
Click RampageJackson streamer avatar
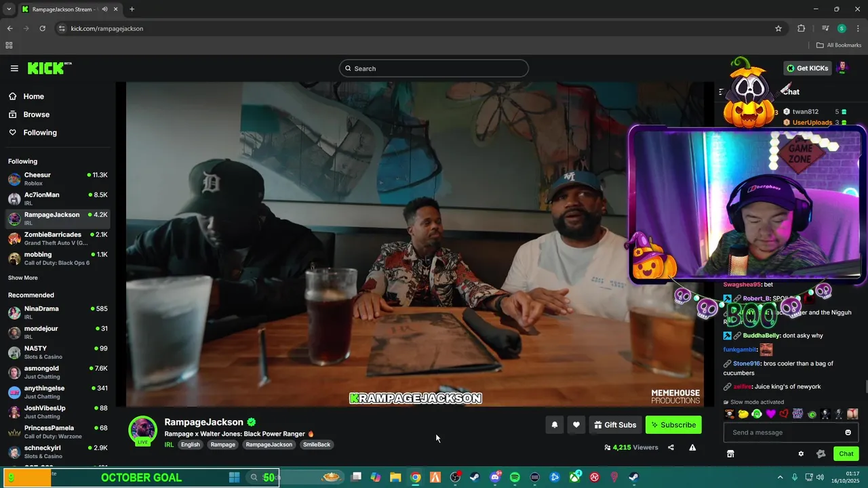tap(142, 430)
